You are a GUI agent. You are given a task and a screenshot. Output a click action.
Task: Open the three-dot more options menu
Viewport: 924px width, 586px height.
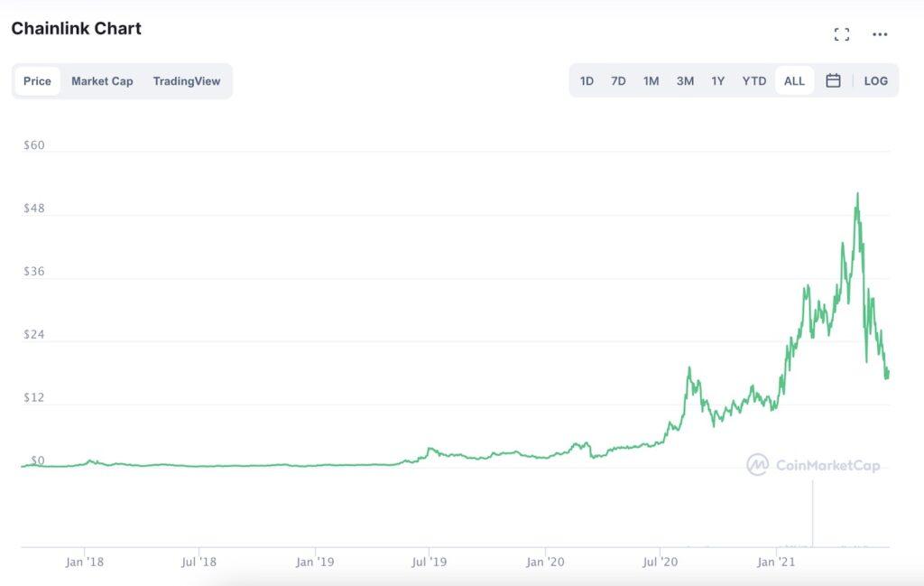point(880,34)
